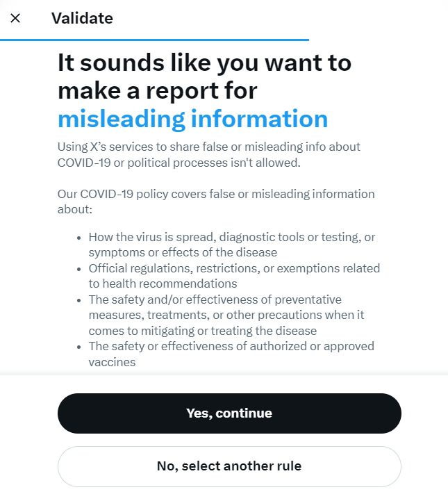
Task: Select the "It sounds like you want to" heading
Action: [204, 63]
